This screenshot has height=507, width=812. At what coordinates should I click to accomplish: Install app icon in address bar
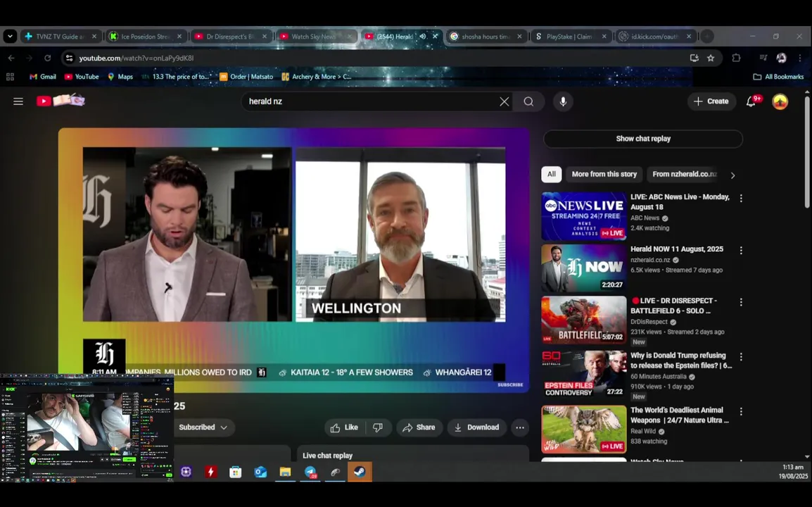[x=694, y=58]
